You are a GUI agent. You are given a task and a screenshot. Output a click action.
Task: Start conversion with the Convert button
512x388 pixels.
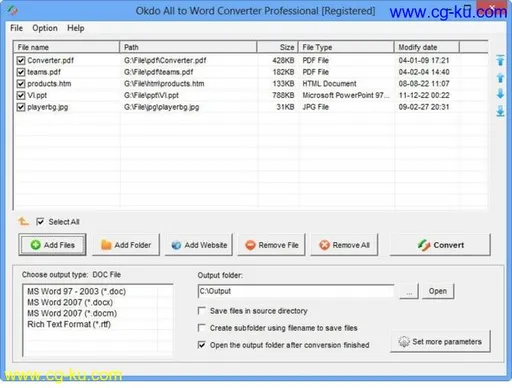click(440, 245)
